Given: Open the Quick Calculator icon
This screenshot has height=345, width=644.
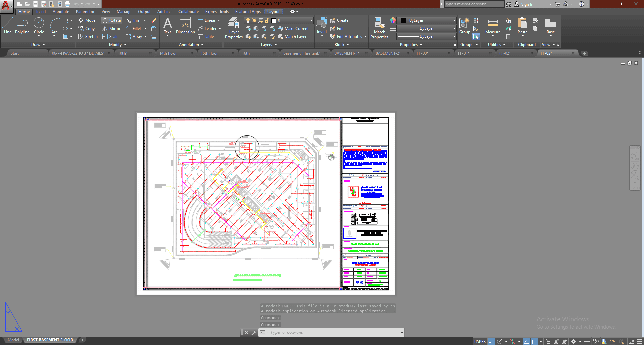Looking at the screenshot, I should click(x=508, y=37).
